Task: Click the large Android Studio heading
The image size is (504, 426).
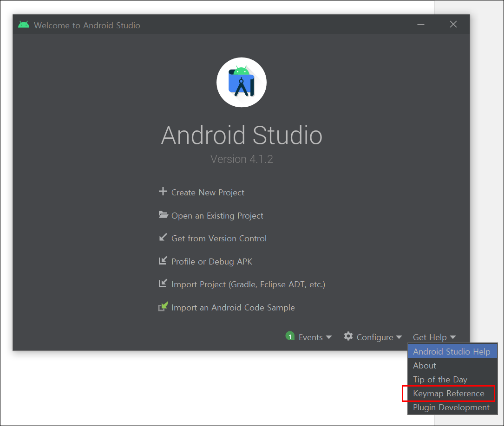Action: 242,135
